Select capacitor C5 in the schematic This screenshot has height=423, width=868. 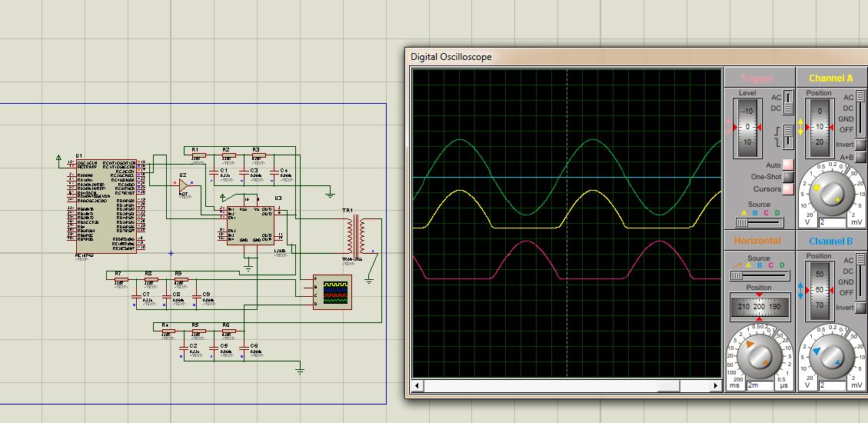point(215,349)
